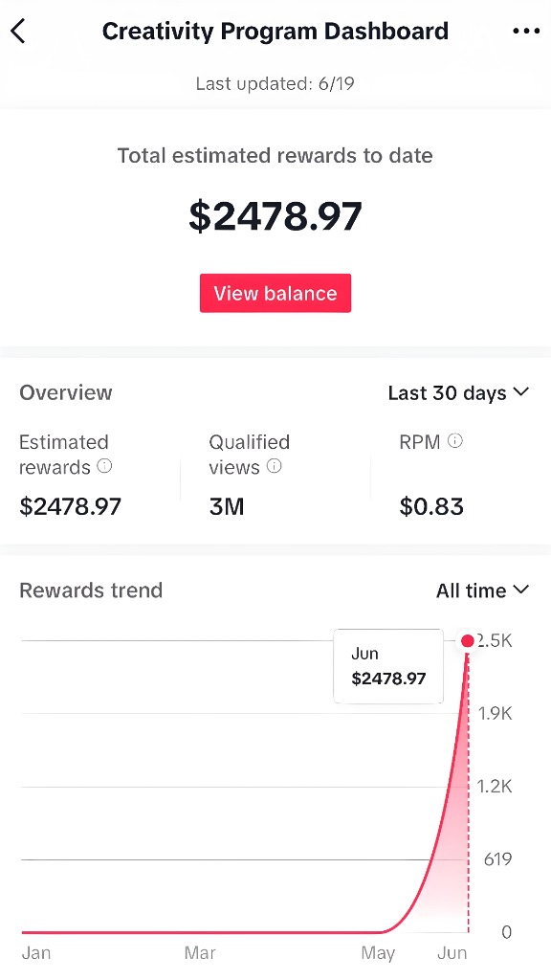Tap info icon next to RPM
The width and height of the screenshot is (551, 980).
tap(455, 440)
